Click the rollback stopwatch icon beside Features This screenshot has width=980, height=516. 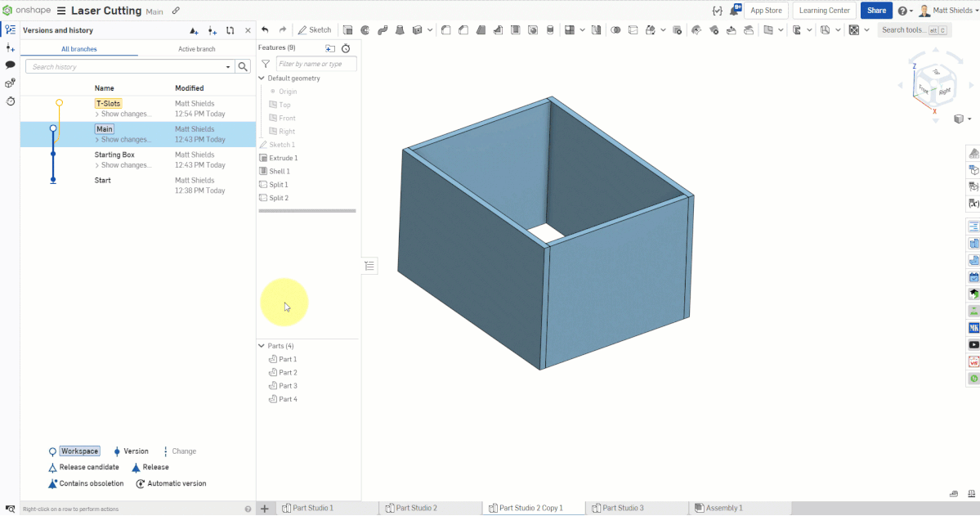346,48
